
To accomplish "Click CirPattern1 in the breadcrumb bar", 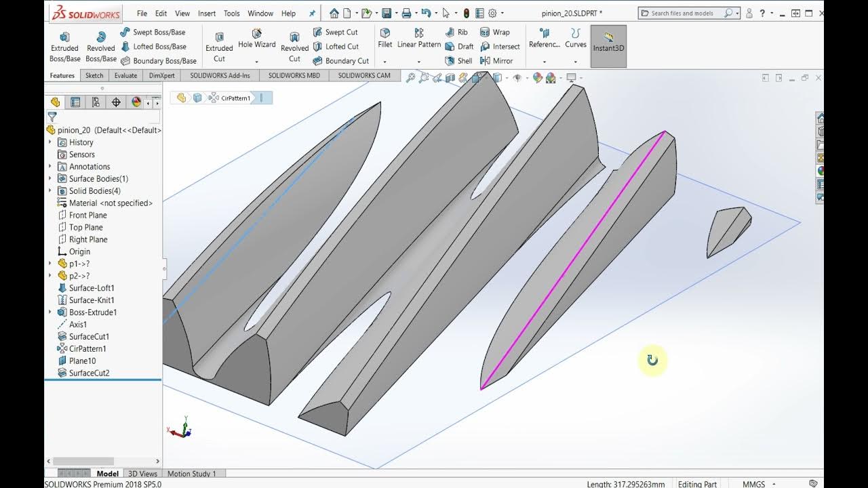I will tap(230, 98).
